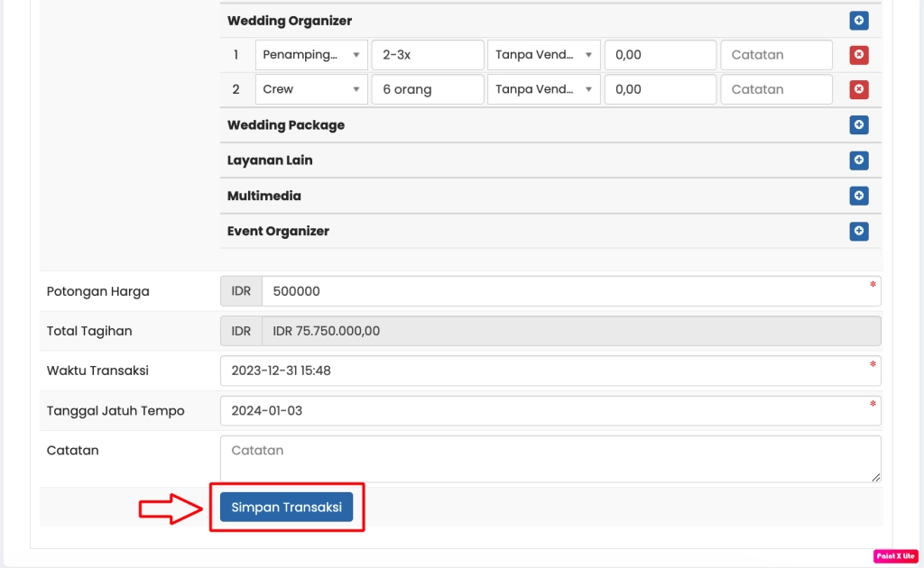Focus the Waktu Transaksi datetime field
The width and height of the screenshot is (924, 568).
click(550, 371)
